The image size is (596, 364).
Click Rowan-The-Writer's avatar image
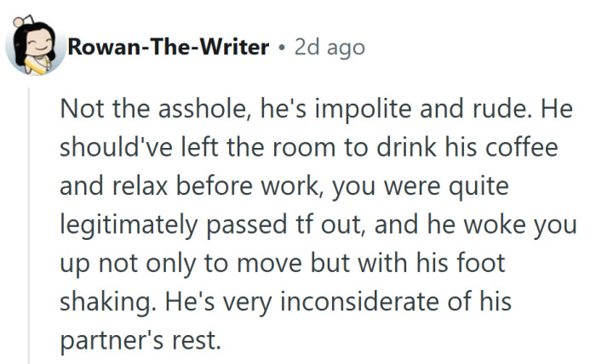[34, 46]
